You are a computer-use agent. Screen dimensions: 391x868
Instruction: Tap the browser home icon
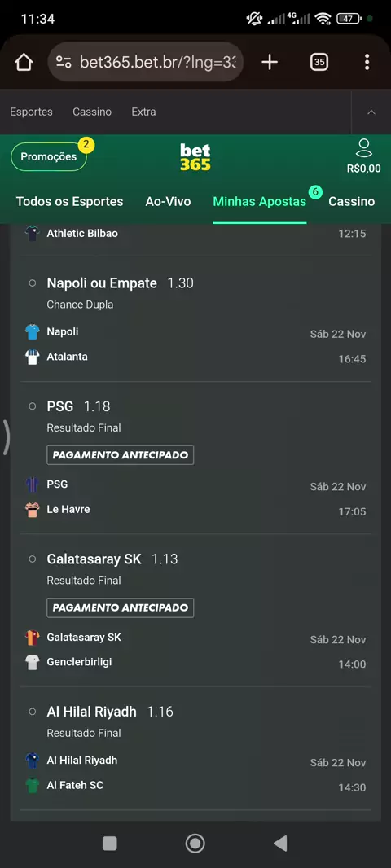[24, 63]
